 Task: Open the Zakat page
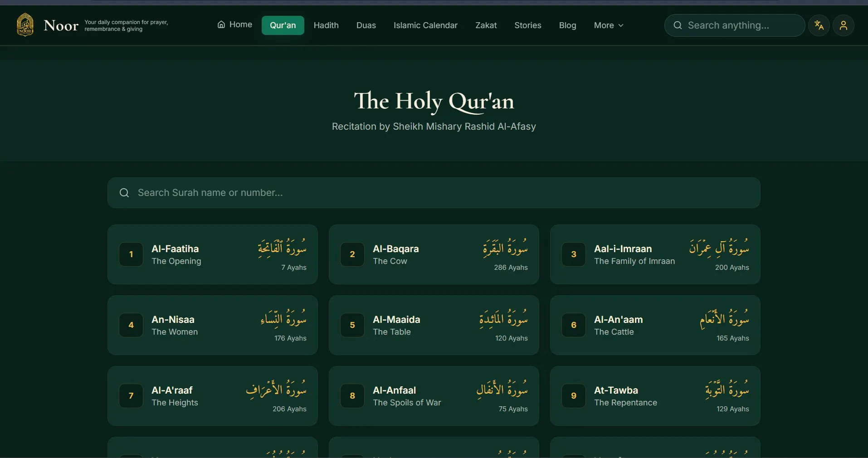pos(486,25)
